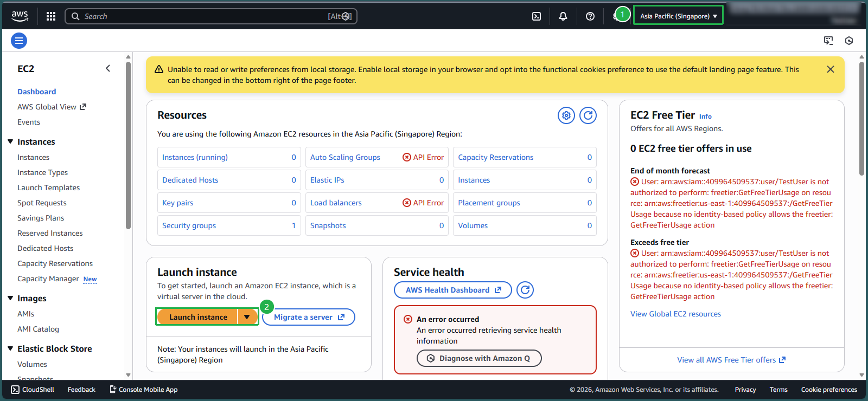Collapse the Images section in sidebar
Screen dimensions: 868x401
(x=10, y=298)
